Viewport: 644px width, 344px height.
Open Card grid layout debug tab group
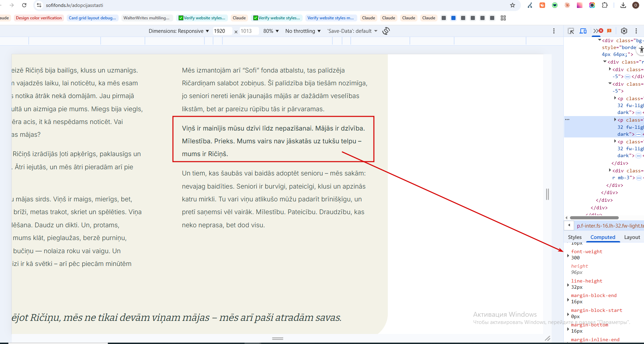coord(92,18)
